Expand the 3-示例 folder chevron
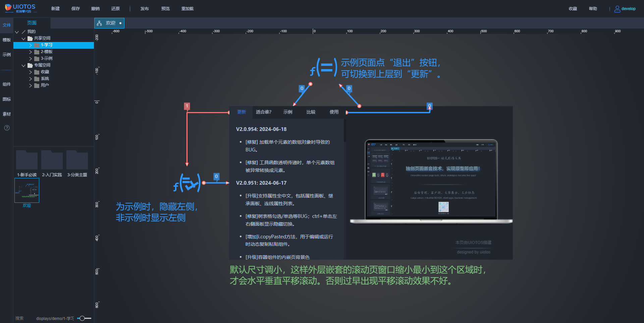This screenshot has height=323, width=644. (31, 58)
